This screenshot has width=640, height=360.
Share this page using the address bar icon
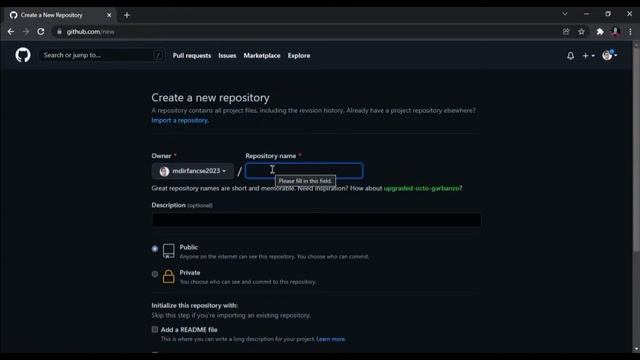coord(566,31)
